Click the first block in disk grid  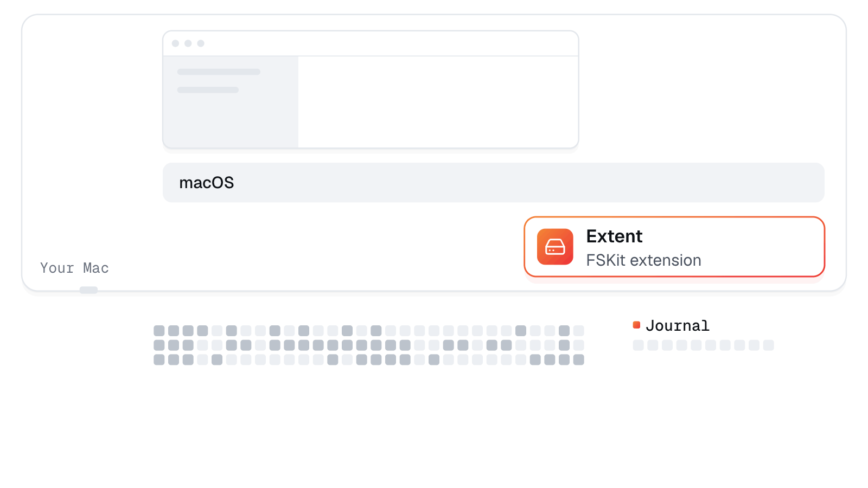[x=159, y=331]
